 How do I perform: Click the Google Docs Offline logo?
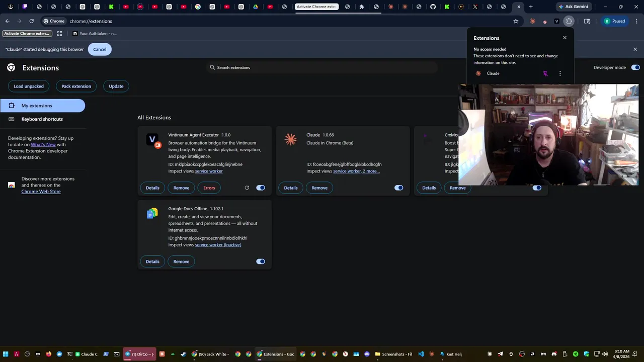[x=152, y=213]
